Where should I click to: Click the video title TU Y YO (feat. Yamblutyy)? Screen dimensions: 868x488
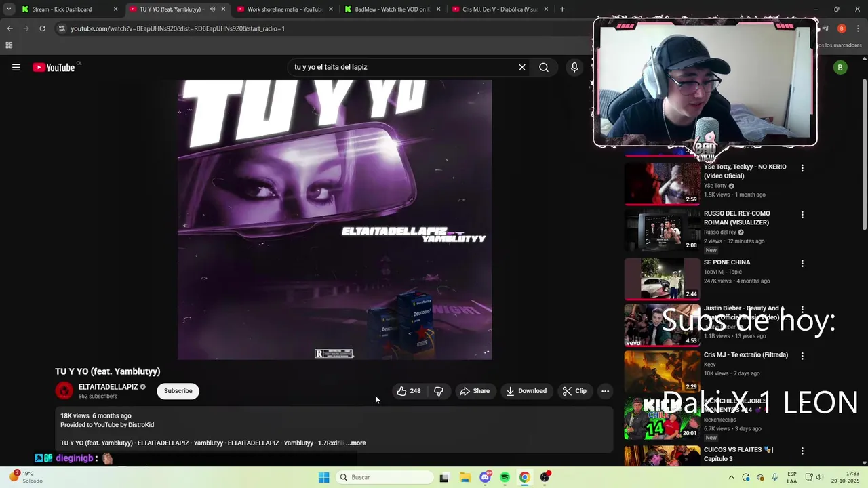pyautogui.click(x=108, y=371)
